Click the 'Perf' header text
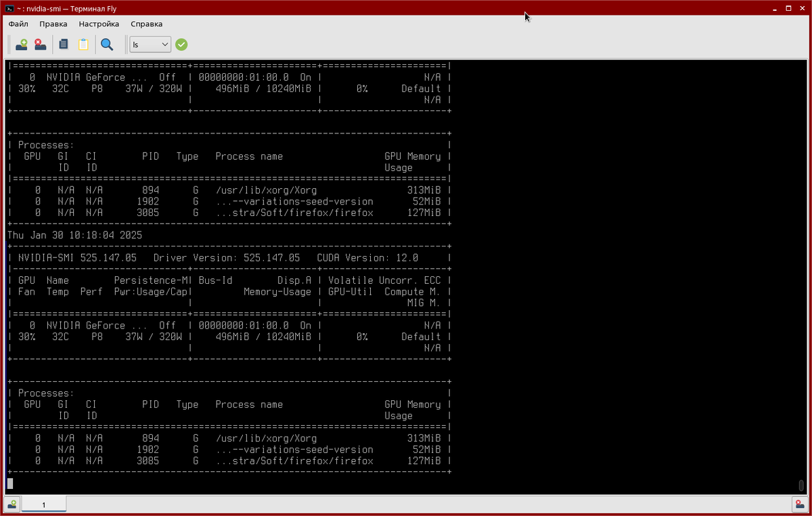 [x=91, y=292]
